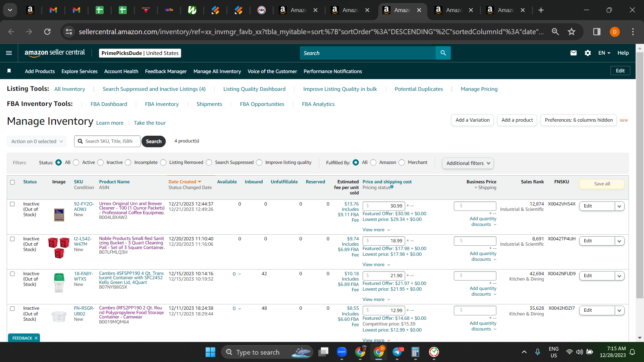The width and height of the screenshot is (644, 362).
Task: Select the Noble Products row checkbox
Action: point(12,239)
